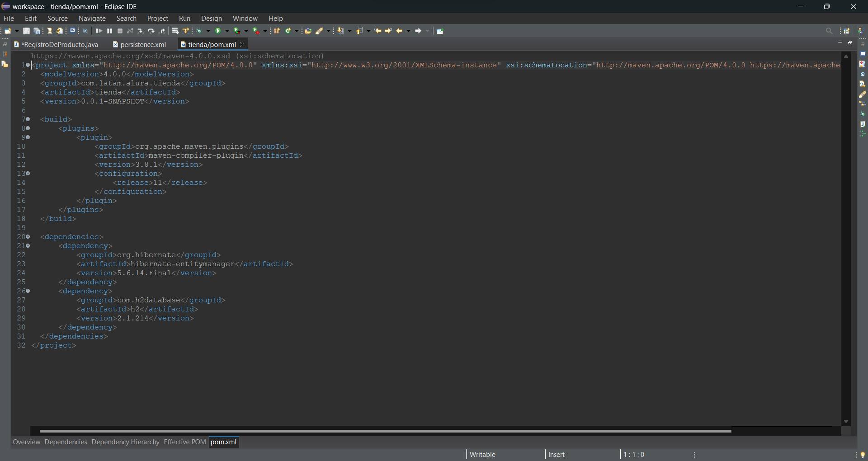Screen dimensions: 868x461
Task: Click the Step Into icon
Action: [141, 31]
